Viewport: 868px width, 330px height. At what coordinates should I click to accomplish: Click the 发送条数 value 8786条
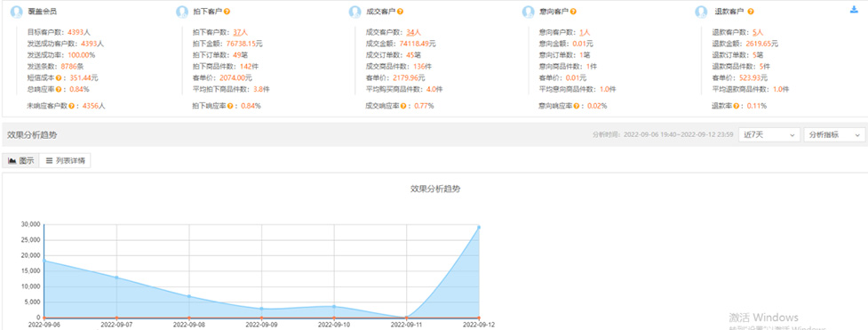click(x=72, y=67)
